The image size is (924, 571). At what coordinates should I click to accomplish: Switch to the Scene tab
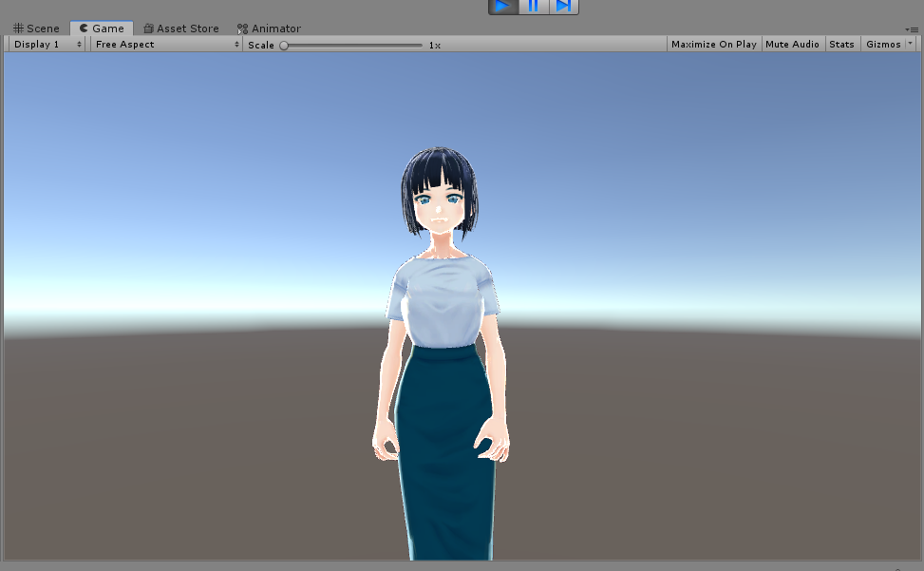coord(36,29)
